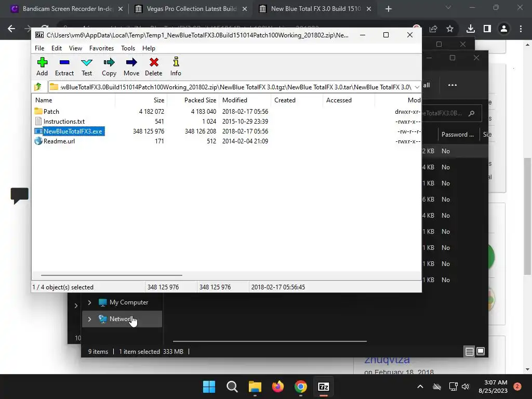Expand the Network tree node
Image resolution: width=532 pixels, height=399 pixels.
pyautogui.click(x=89, y=319)
